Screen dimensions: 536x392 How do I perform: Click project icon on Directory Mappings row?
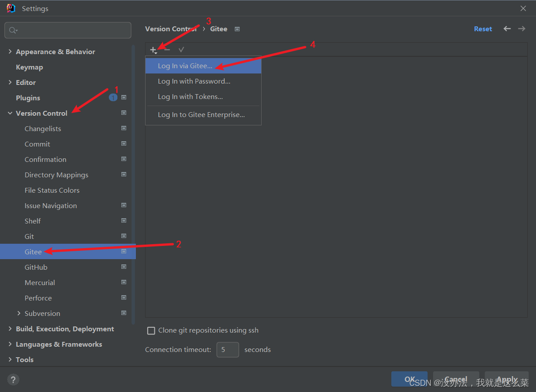click(x=124, y=174)
